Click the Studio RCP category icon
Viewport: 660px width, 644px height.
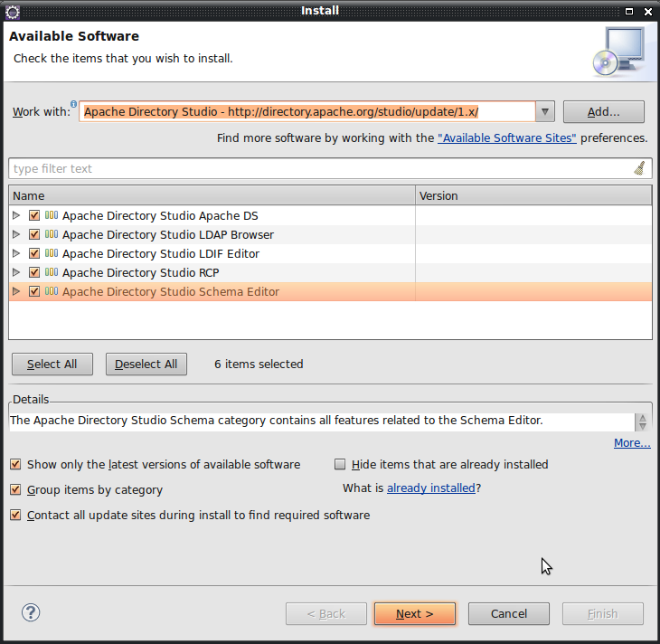point(52,273)
